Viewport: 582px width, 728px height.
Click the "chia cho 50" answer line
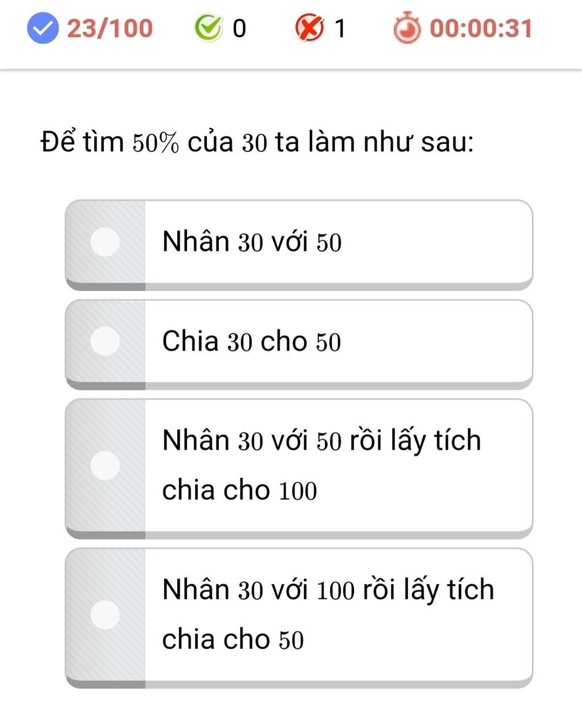tap(233, 640)
